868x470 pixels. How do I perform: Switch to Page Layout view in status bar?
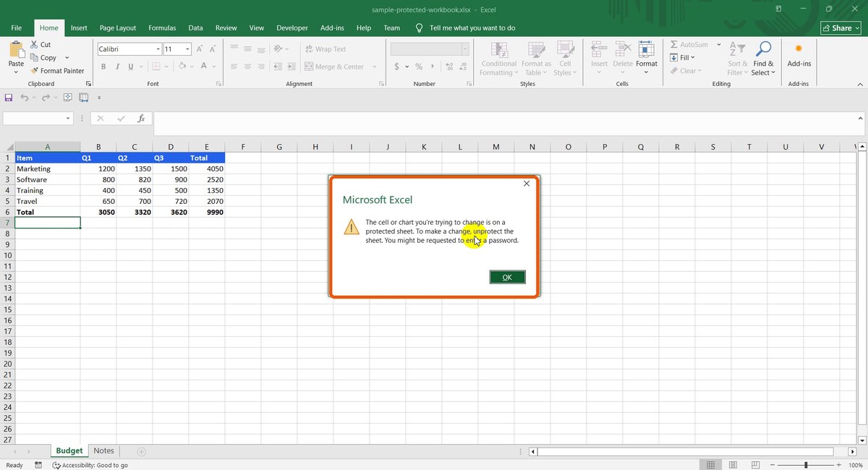(x=733, y=465)
